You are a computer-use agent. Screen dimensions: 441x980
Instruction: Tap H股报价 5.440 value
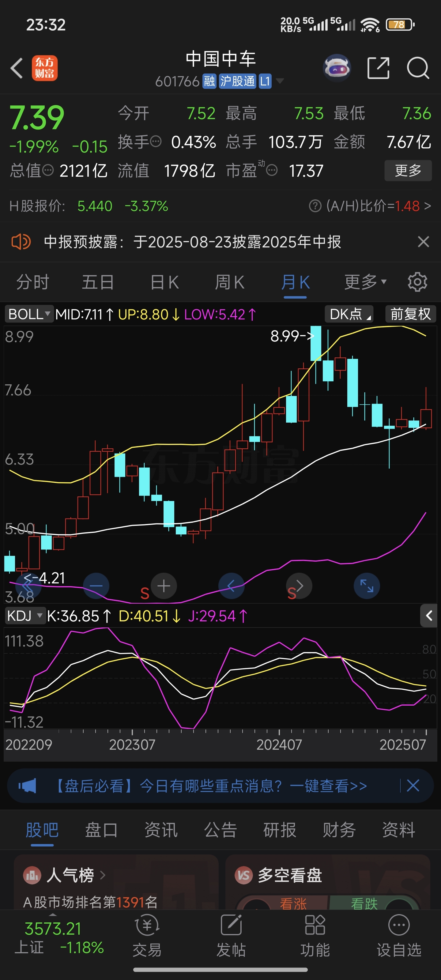[95, 206]
